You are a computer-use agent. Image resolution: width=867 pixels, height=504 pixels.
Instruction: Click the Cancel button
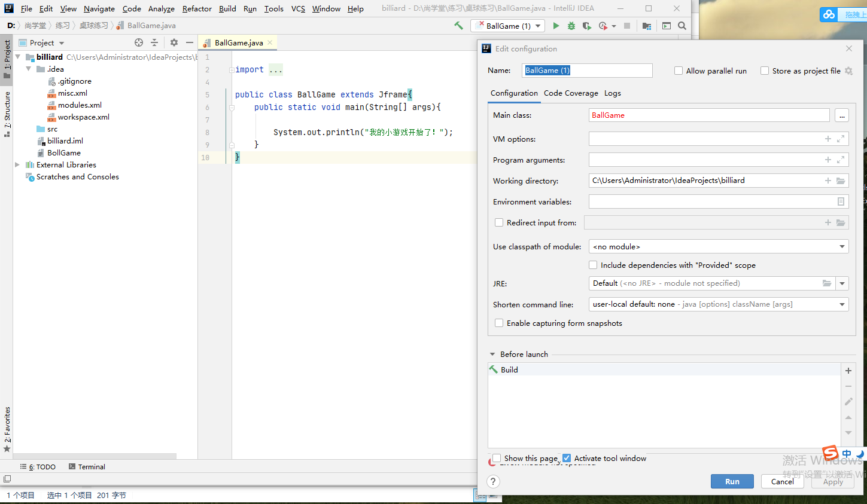[x=782, y=481]
